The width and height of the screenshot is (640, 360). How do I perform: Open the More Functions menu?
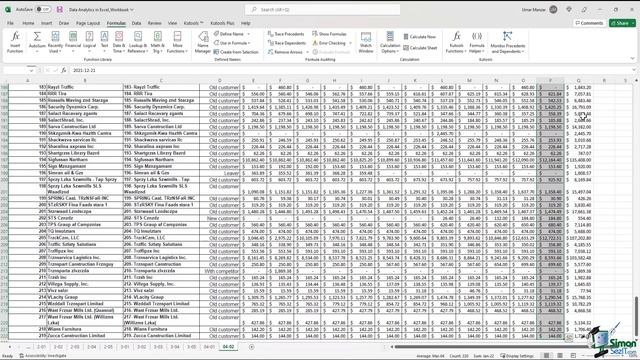point(177,42)
